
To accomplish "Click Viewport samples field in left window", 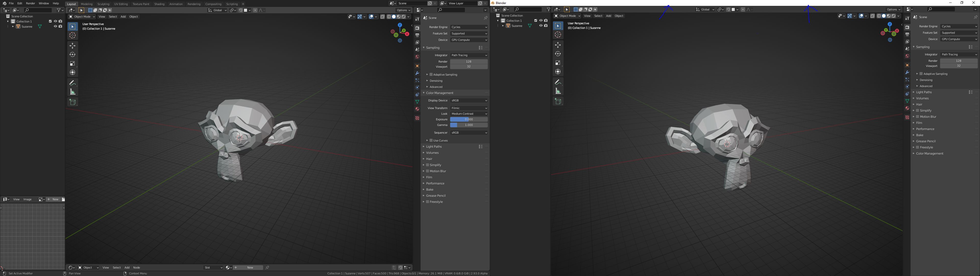I will tap(469, 67).
